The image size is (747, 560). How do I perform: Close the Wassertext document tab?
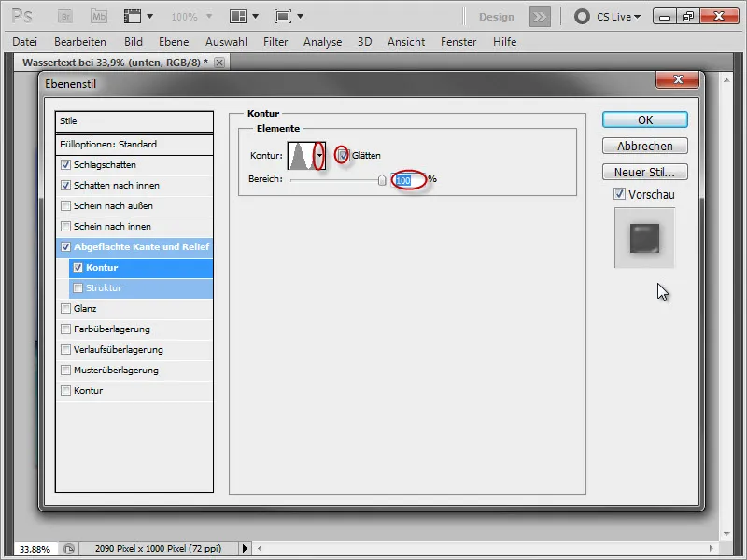coord(219,63)
